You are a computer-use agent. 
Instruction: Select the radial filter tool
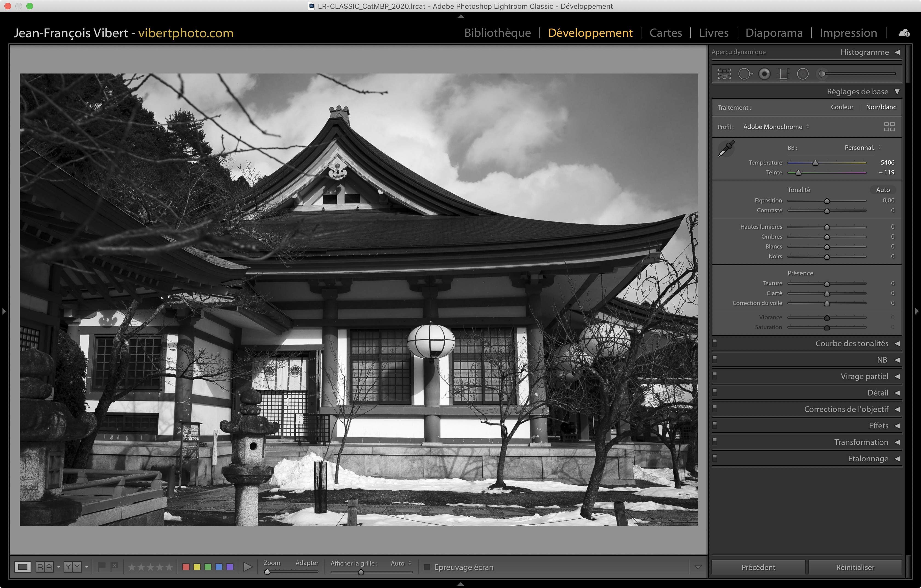(802, 74)
